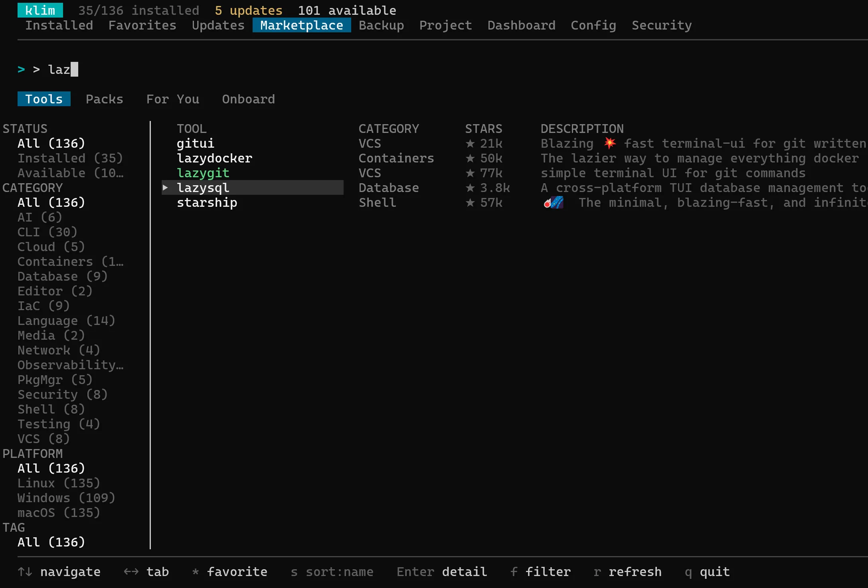Switch to the Packs sub-tab
Image resolution: width=868 pixels, height=588 pixels.
tap(105, 99)
